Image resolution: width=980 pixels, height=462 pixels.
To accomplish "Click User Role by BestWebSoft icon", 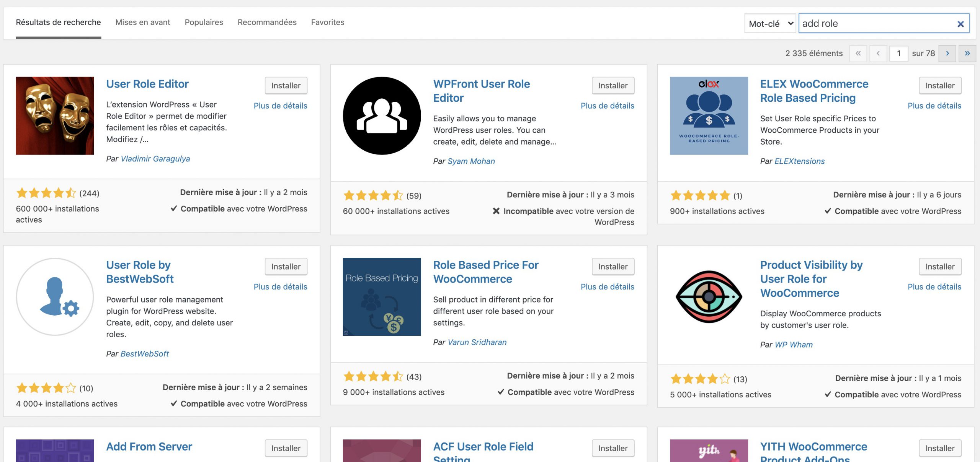I will pyautogui.click(x=55, y=296).
